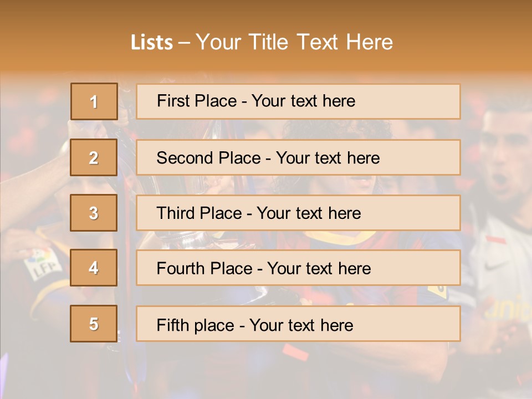Select the number 2 box
The image size is (532, 399).
pyautogui.click(x=94, y=157)
